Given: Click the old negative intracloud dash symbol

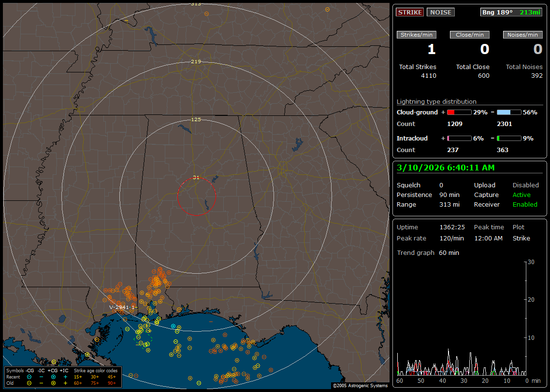Looking at the screenshot, I should pyautogui.click(x=41, y=383).
